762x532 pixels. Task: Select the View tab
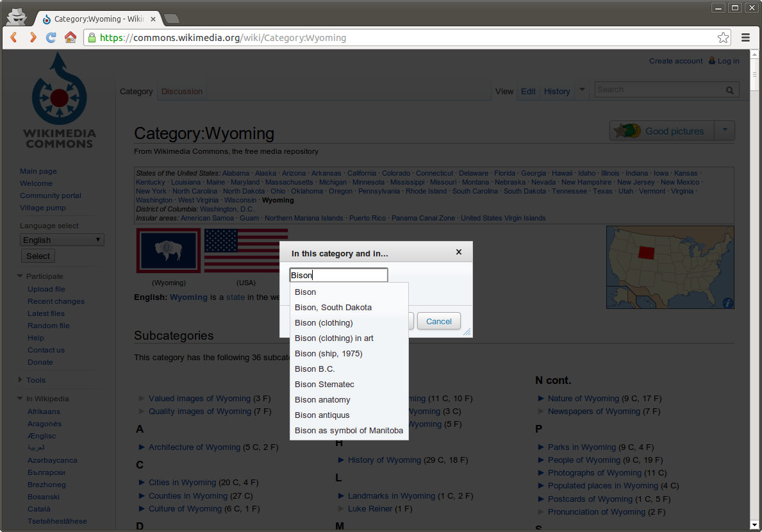pos(504,92)
